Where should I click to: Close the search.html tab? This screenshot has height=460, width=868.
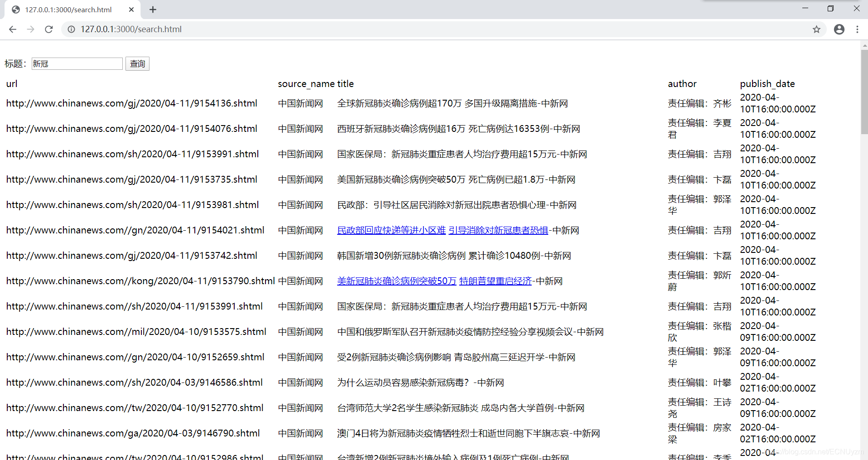pyautogui.click(x=131, y=9)
